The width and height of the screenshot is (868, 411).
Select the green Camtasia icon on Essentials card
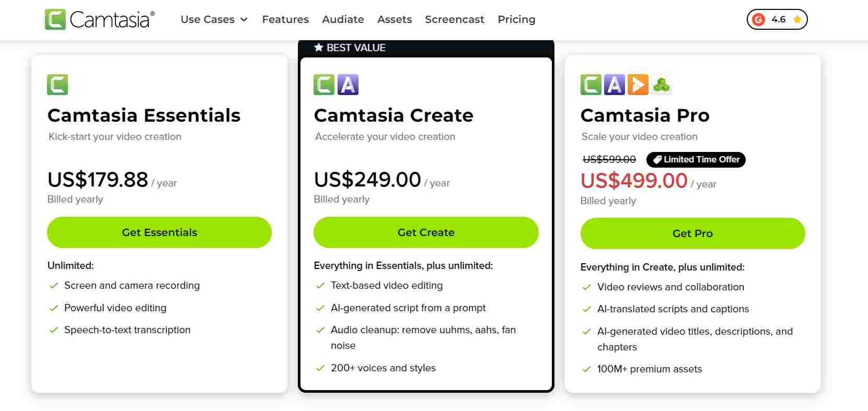57,84
